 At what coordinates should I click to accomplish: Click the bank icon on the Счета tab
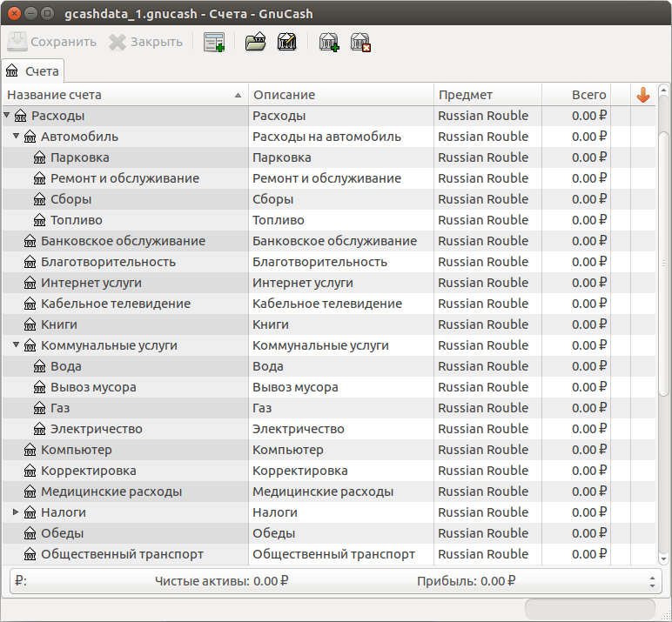[x=12, y=71]
